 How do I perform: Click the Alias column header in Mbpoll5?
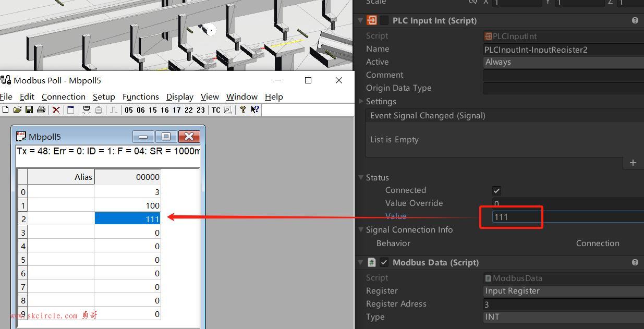click(x=60, y=177)
